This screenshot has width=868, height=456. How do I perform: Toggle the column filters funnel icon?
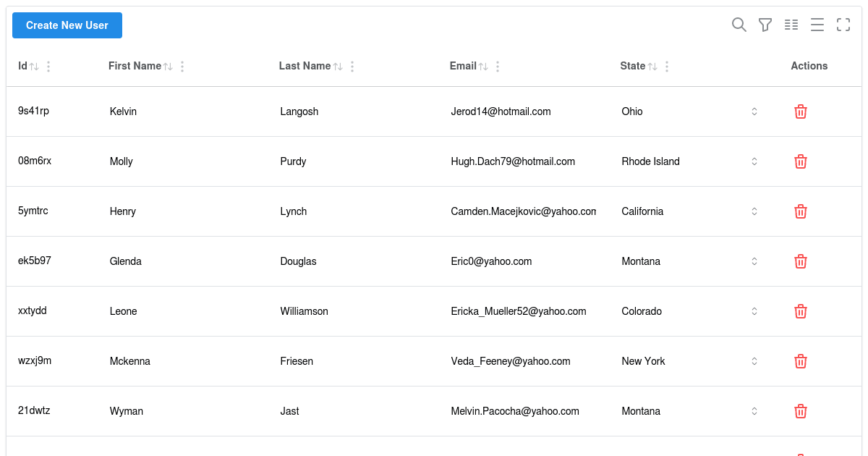tap(765, 25)
